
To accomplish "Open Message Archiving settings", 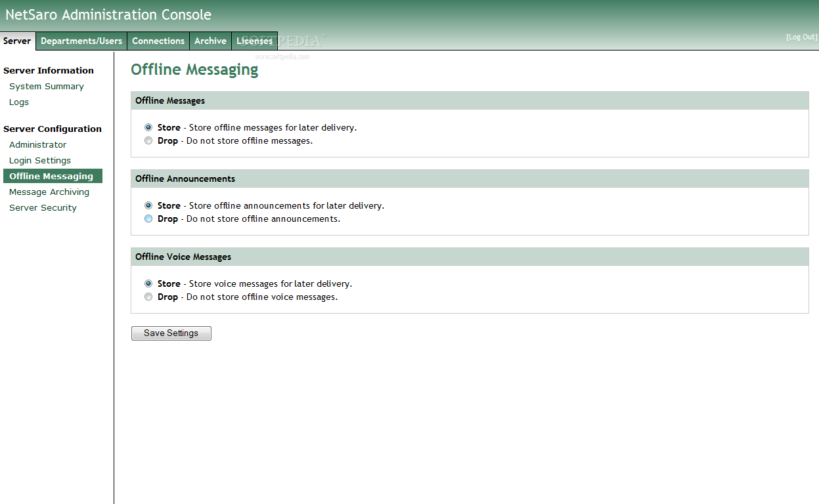I will (49, 192).
